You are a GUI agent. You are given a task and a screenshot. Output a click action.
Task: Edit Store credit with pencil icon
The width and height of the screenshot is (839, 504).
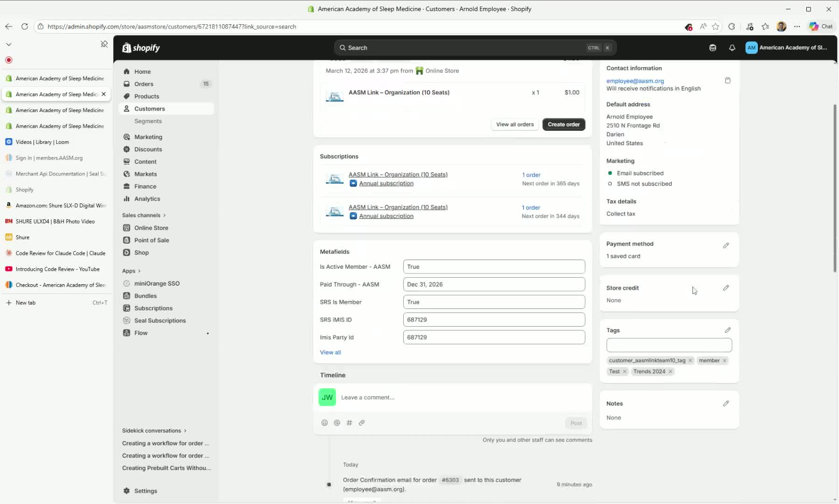click(726, 288)
